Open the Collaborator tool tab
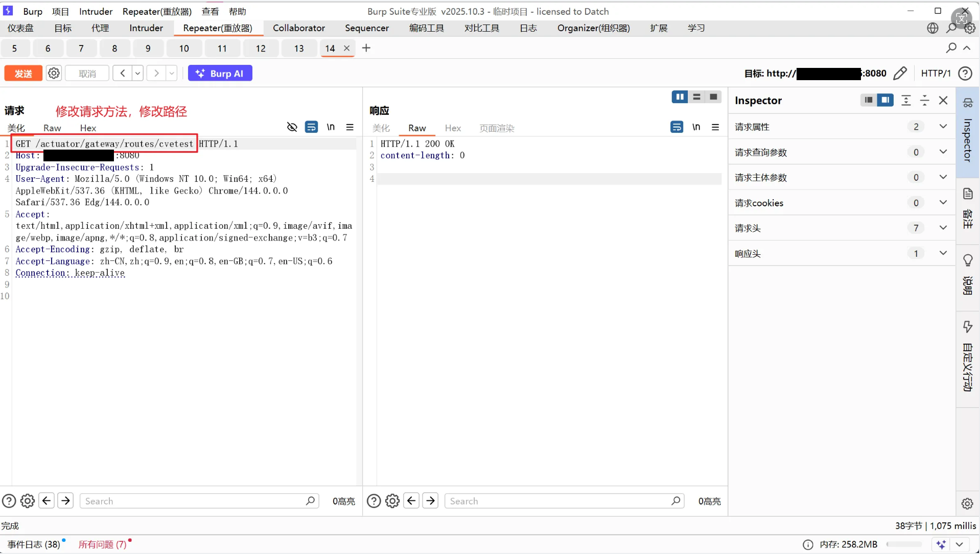Screen dimensions: 980x554 tap(299, 28)
